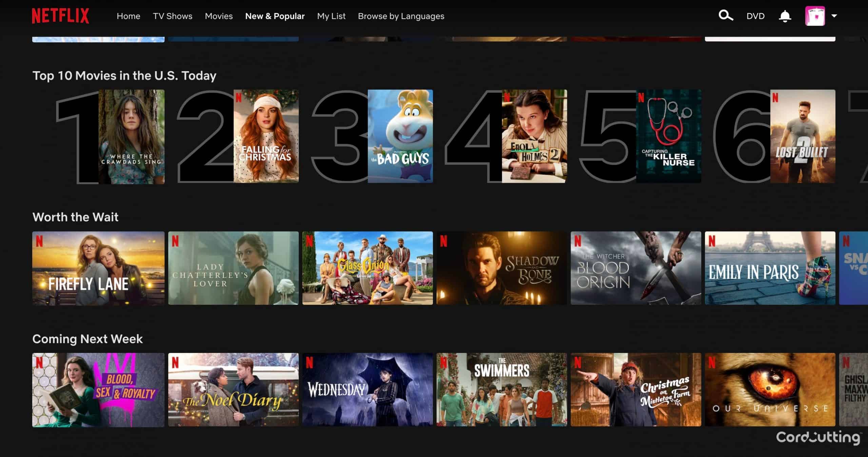
Task: Click the Wednesday Coming Next Week thumbnail
Action: 367,389
